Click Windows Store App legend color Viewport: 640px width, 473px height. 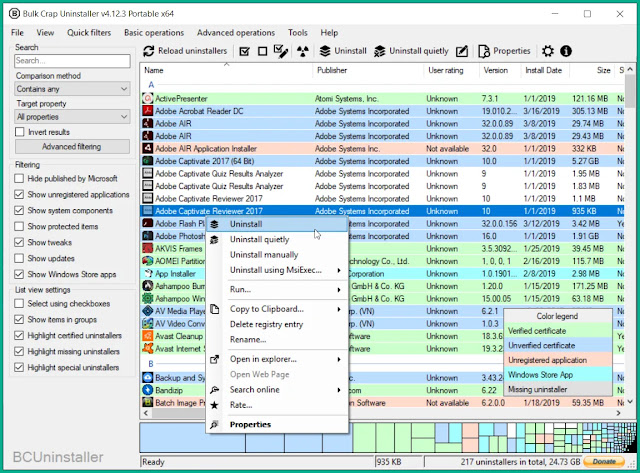(x=558, y=375)
